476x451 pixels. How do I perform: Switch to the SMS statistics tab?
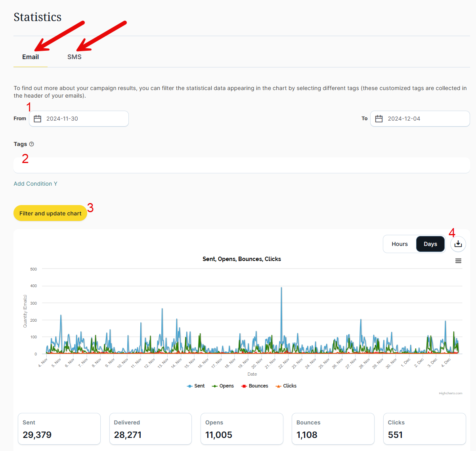75,57
